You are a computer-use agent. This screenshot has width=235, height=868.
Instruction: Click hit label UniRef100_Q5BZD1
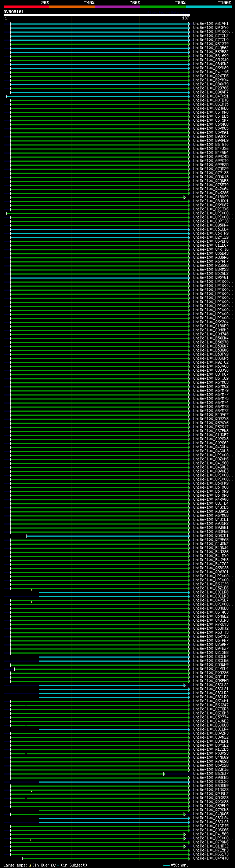click(x=211, y=536)
